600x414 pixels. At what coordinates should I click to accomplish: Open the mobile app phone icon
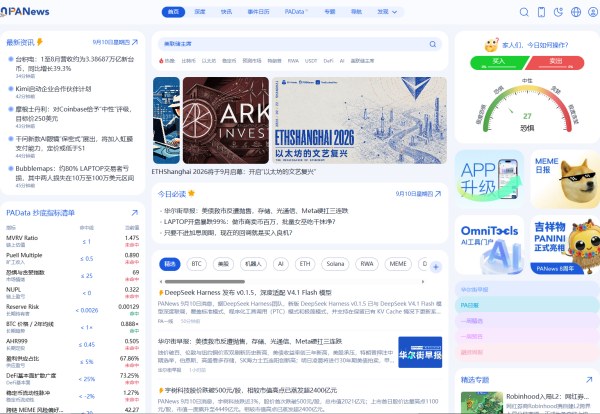tap(541, 12)
